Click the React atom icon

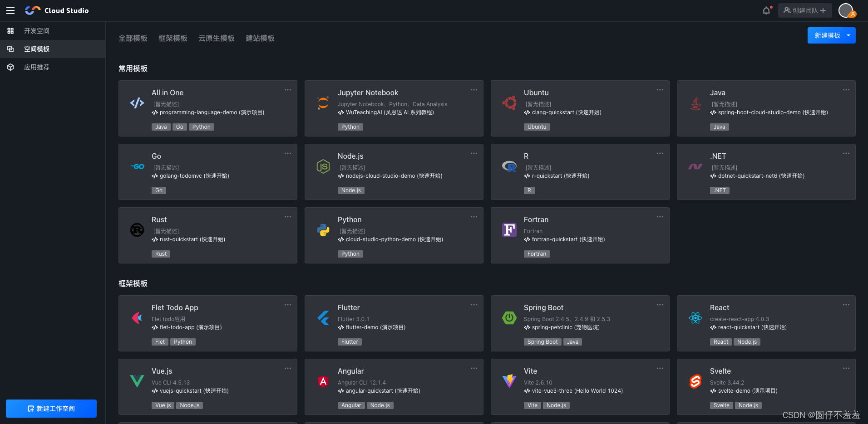point(695,318)
